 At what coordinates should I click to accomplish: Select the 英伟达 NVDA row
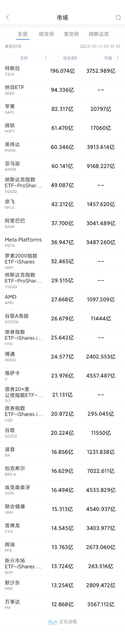pos(62,147)
